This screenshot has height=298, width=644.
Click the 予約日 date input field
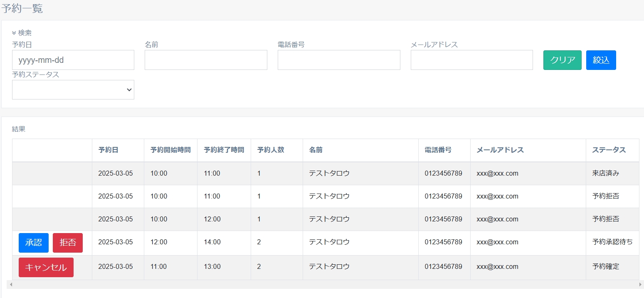coord(73,60)
